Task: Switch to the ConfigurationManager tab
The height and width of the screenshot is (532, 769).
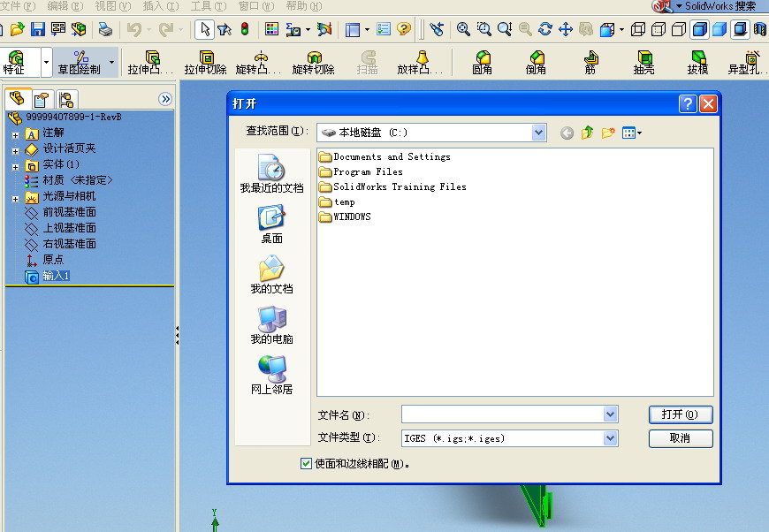Action: [x=65, y=100]
